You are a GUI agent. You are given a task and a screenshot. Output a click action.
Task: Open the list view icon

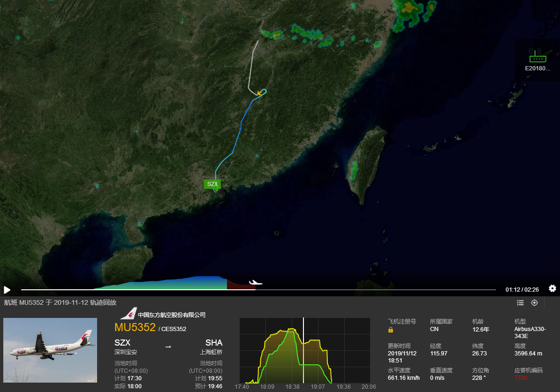520,303
